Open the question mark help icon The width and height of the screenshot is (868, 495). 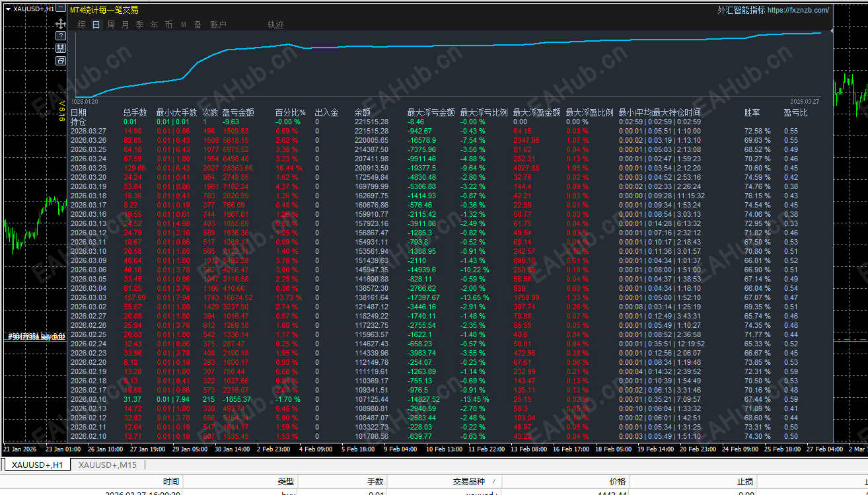click(x=61, y=36)
